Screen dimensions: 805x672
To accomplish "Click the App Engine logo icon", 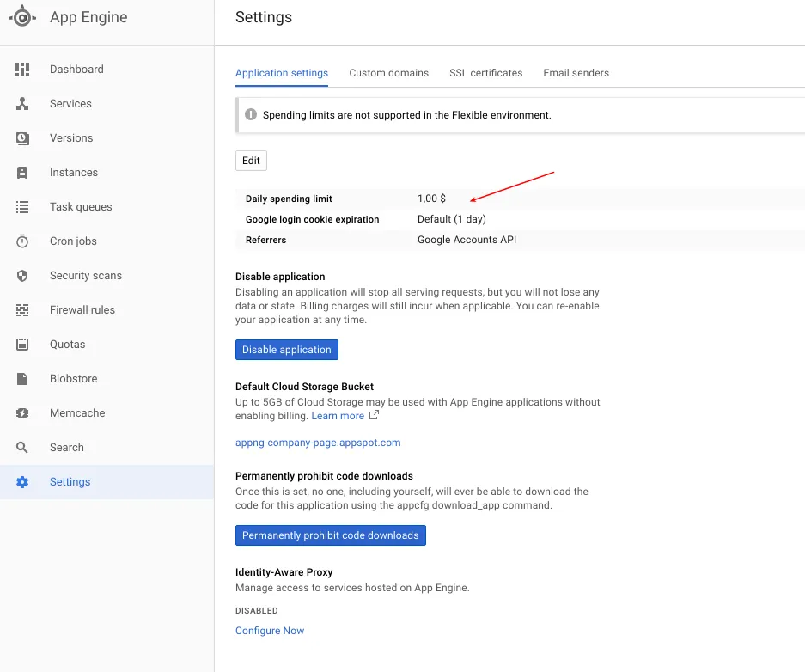I will [21, 17].
